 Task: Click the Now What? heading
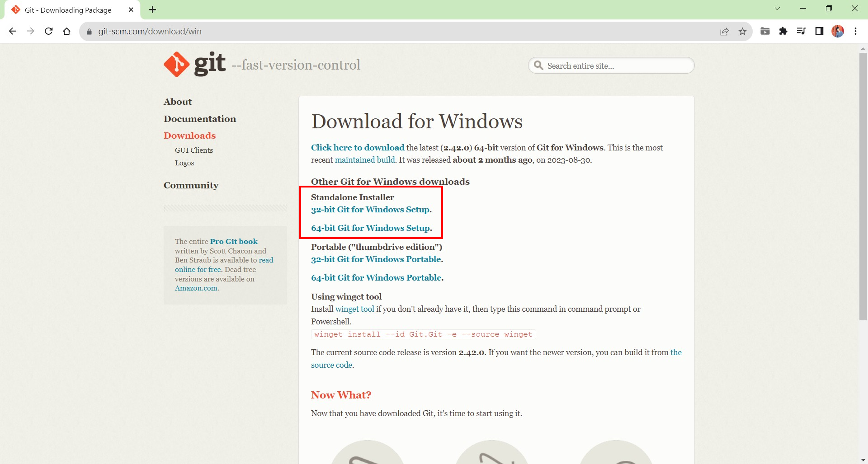pyautogui.click(x=341, y=395)
